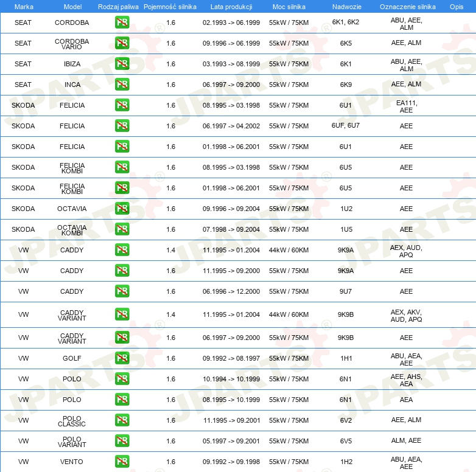Click production years '09.1992 -> 08.1997'
476x472 pixels.
click(231, 358)
